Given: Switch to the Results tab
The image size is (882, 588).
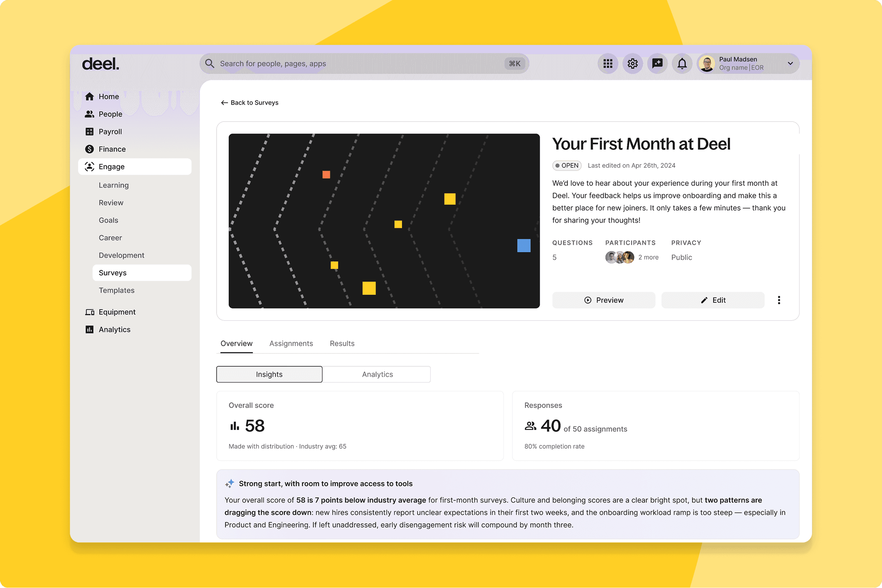Looking at the screenshot, I should pyautogui.click(x=342, y=344).
